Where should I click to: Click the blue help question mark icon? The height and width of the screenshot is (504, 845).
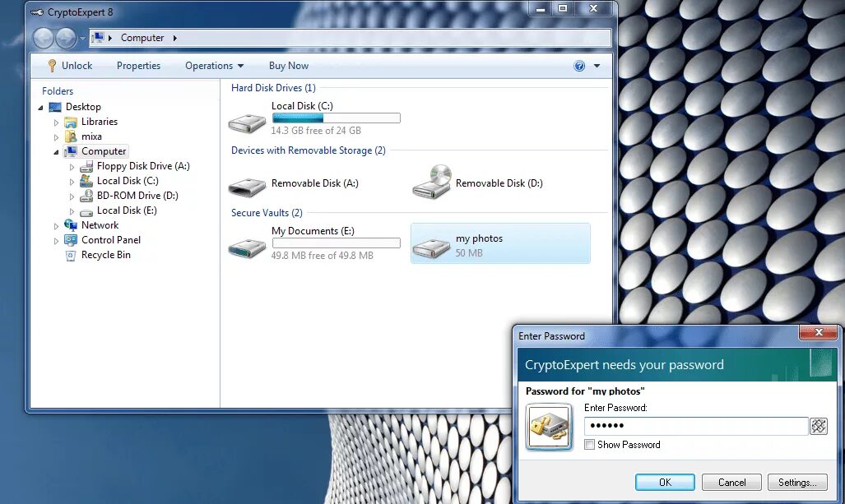pos(579,66)
